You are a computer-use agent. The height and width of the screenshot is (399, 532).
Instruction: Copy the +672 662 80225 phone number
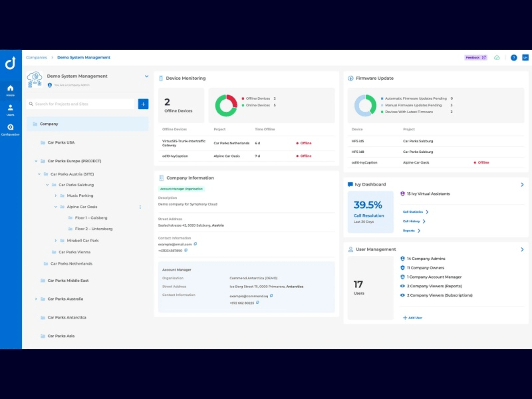[257, 303]
